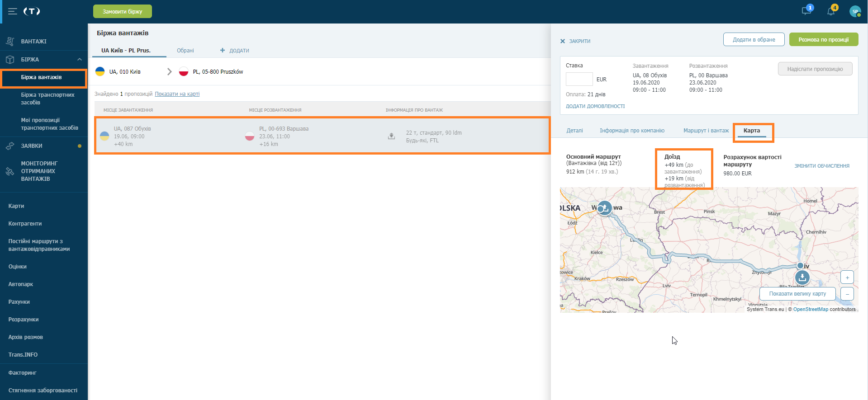
Task: Click the Надіслати пропозицію button
Action: click(815, 69)
